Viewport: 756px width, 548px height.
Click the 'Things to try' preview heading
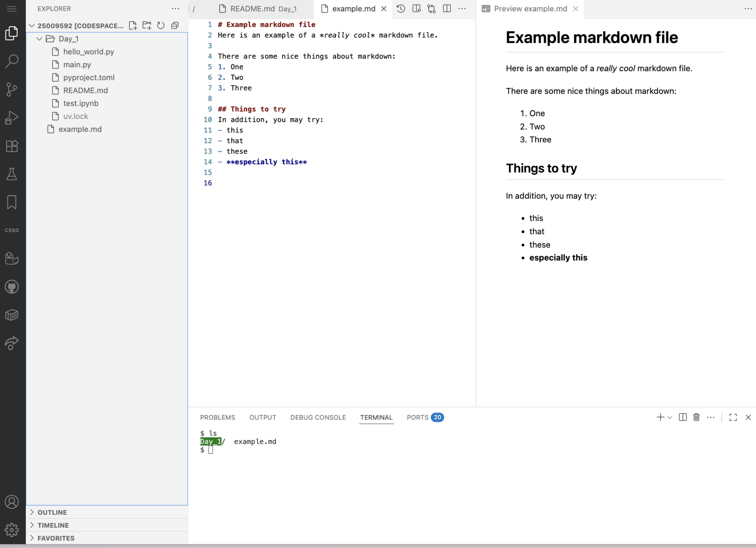point(541,168)
